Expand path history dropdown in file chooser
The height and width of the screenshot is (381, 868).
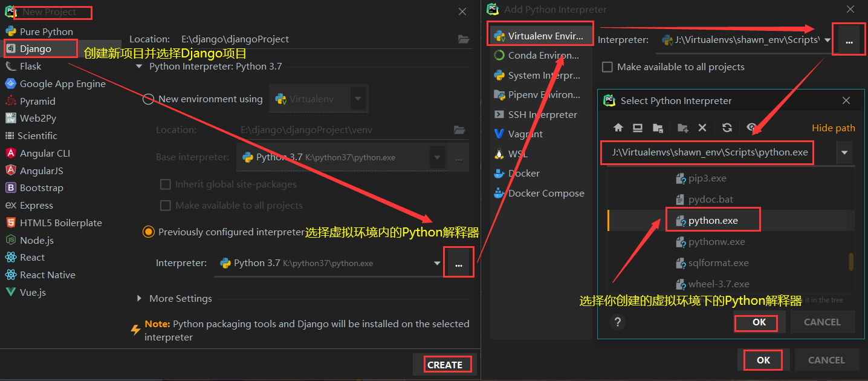844,152
